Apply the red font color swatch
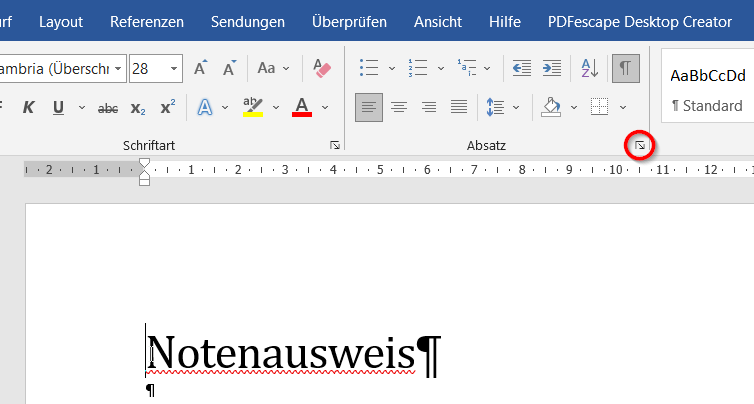This screenshot has height=404, width=754. click(x=301, y=107)
